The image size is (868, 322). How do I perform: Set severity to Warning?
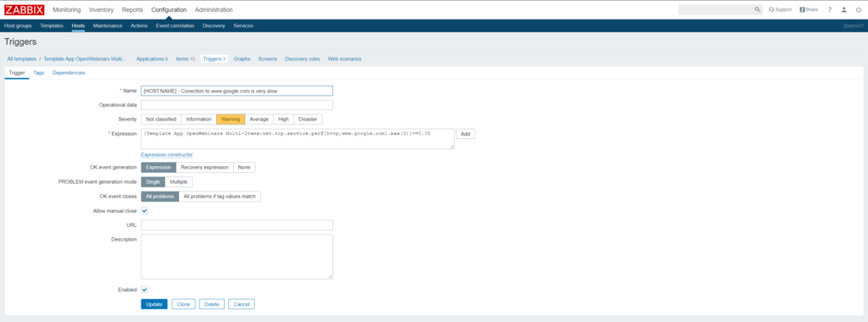[x=231, y=119]
